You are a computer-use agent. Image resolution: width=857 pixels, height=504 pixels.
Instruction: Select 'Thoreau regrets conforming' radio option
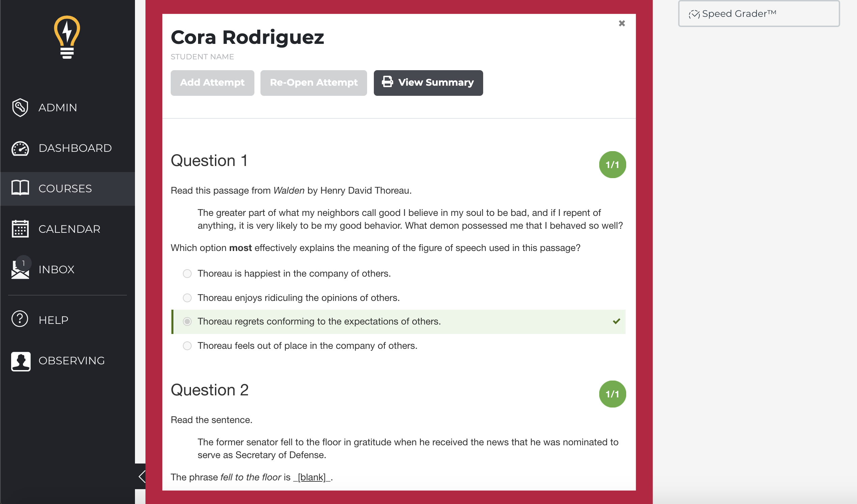coord(187,322)
